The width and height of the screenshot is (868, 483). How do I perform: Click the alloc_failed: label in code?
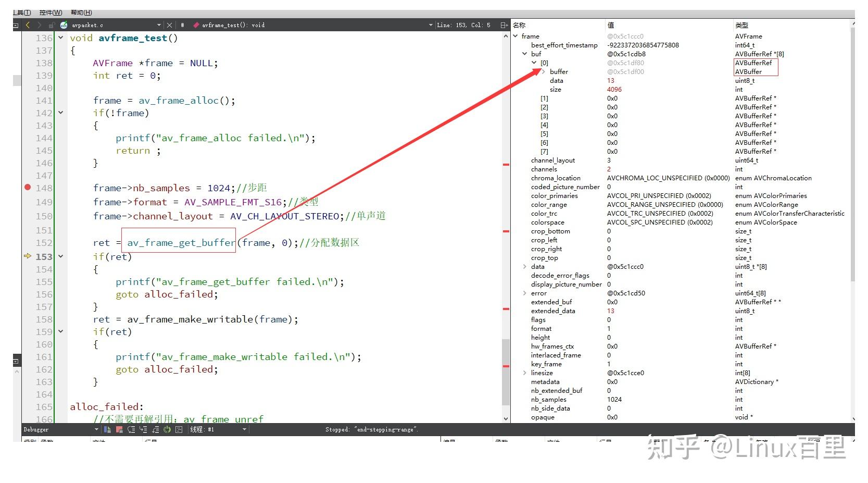(x=107, y=407)
